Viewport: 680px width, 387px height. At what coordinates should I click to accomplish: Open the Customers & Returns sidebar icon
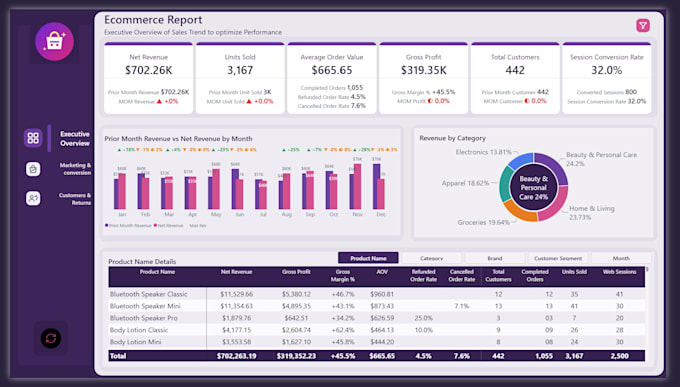tap(33, 198)
